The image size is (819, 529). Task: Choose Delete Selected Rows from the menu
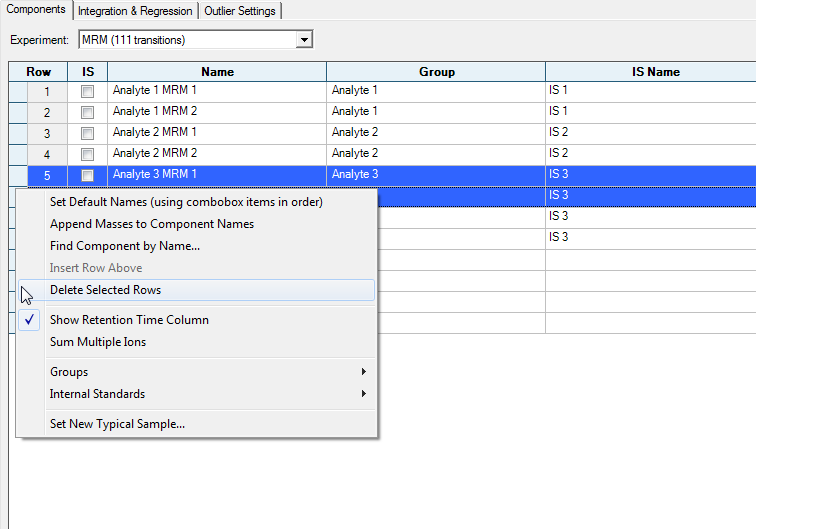coord(105,290)
